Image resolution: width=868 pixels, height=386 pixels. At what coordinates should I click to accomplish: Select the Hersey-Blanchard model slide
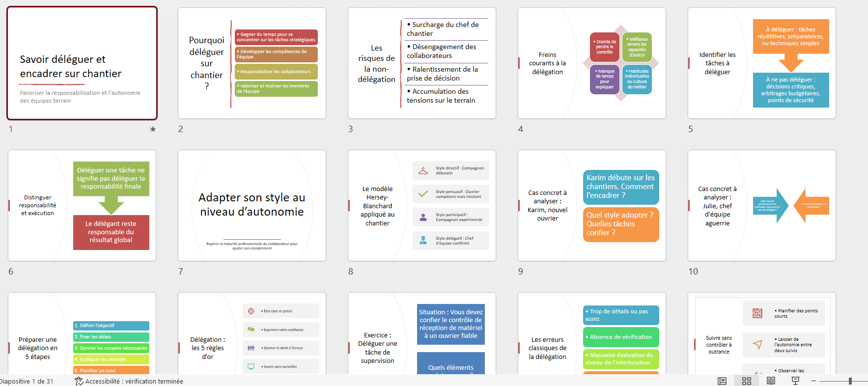tap(421, 205)
